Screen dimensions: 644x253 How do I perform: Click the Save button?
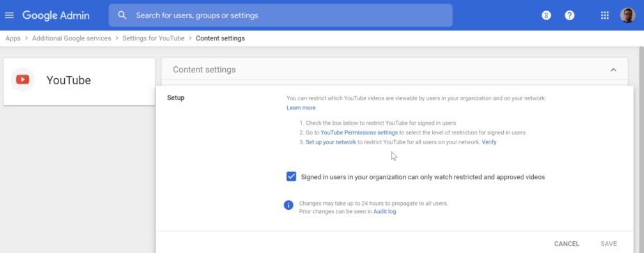[x=608, y=243]
